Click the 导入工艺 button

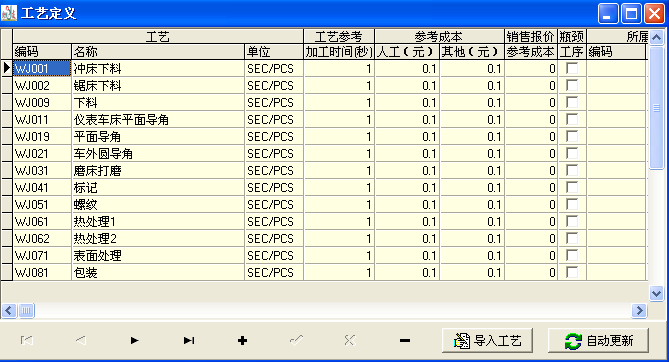click(487, 340)
